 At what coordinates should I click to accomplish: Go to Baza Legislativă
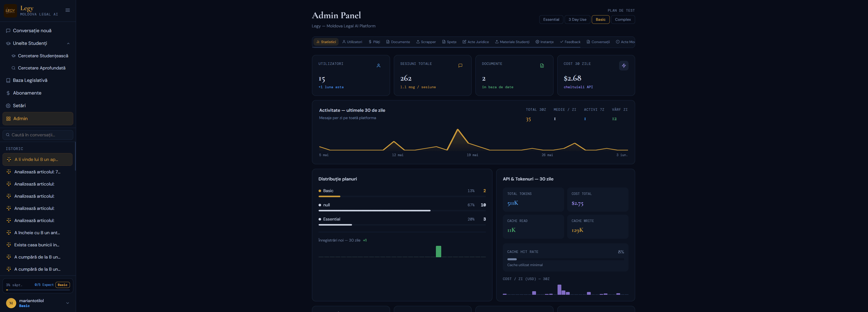[x=38, y=81]
